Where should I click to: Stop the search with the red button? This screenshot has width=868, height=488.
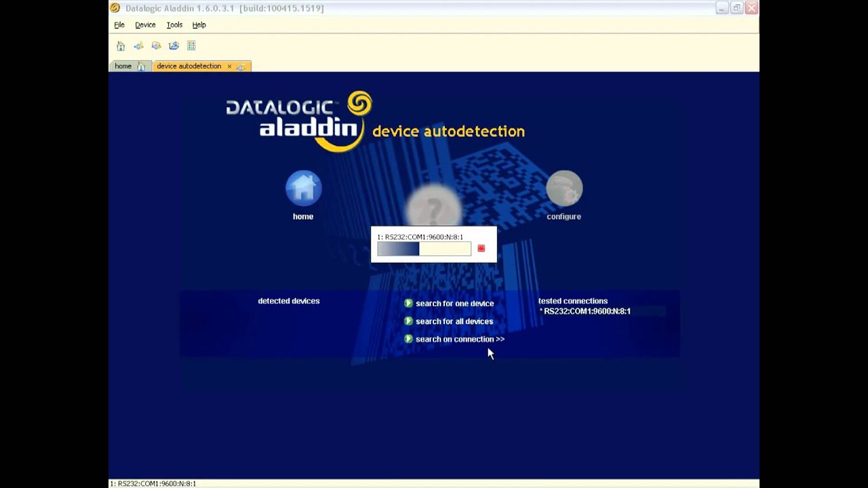click(481, 249)
